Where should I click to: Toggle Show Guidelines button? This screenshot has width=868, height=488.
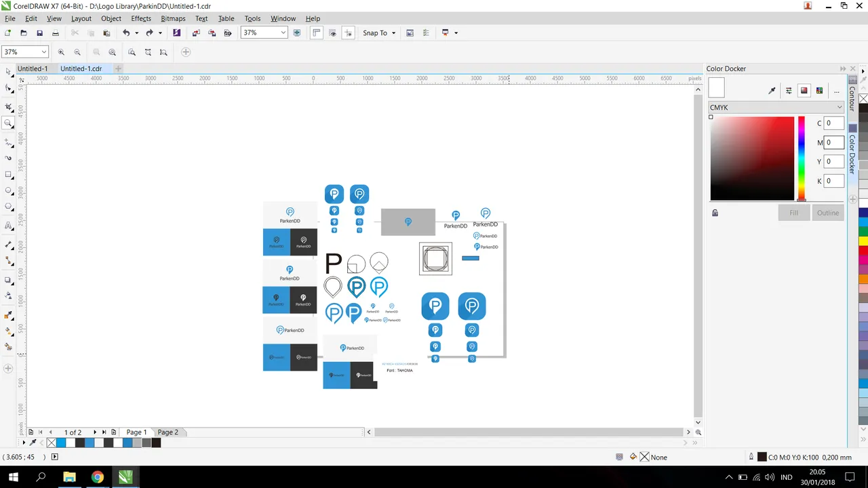(348, 33)
